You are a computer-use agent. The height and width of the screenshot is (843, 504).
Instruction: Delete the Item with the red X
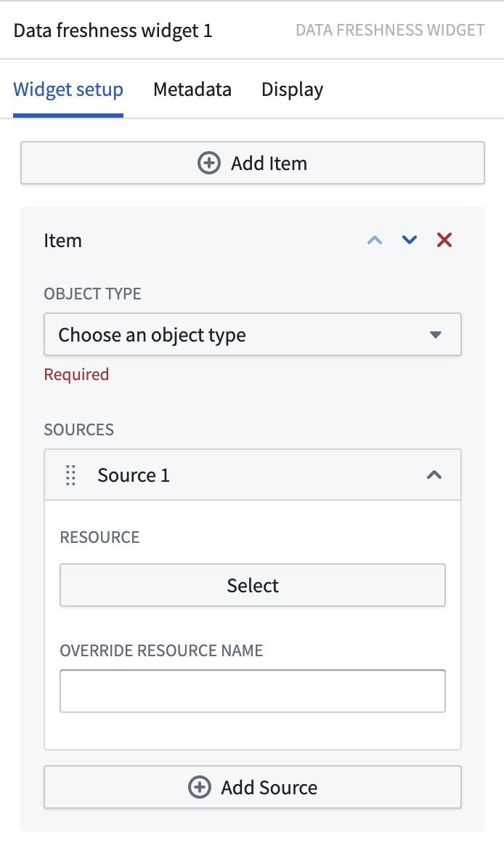(x=444, y=240)
